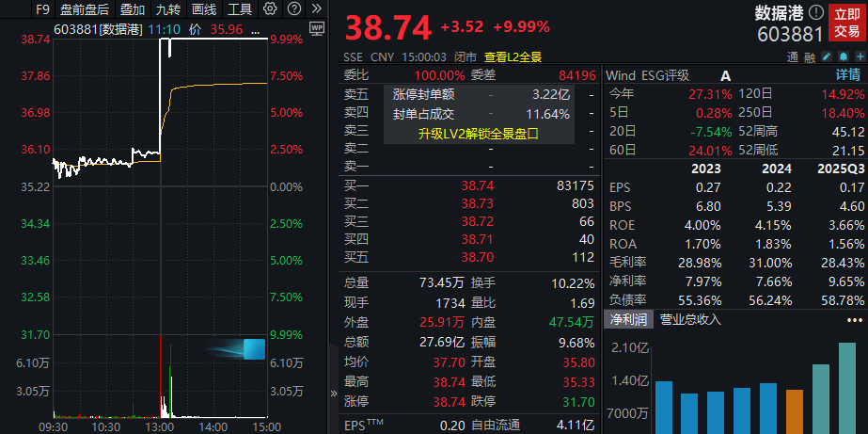Open 详情 link for ESG rating

(848, 75)
